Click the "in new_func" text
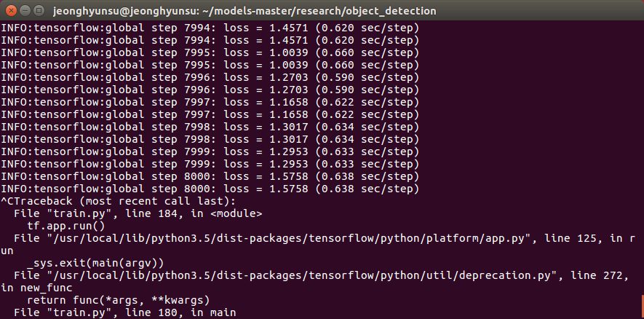 pyautogui.click(x=36, y=288)
